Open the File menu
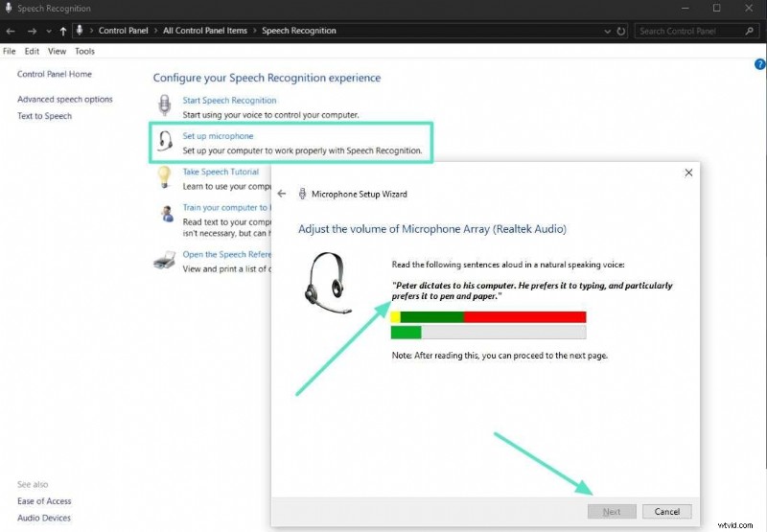The height and width of the screenshot is (532, 767). click(x=10, y=51)
